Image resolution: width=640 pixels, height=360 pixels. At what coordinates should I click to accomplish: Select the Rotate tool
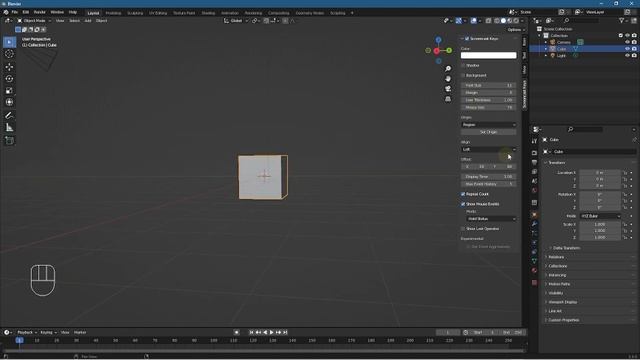coord(9,78)
